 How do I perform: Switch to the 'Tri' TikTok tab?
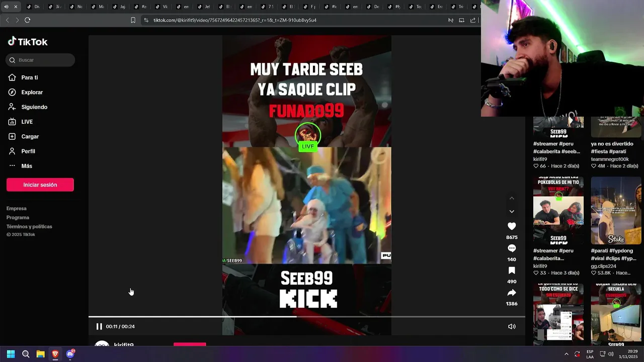coord(458,7)
